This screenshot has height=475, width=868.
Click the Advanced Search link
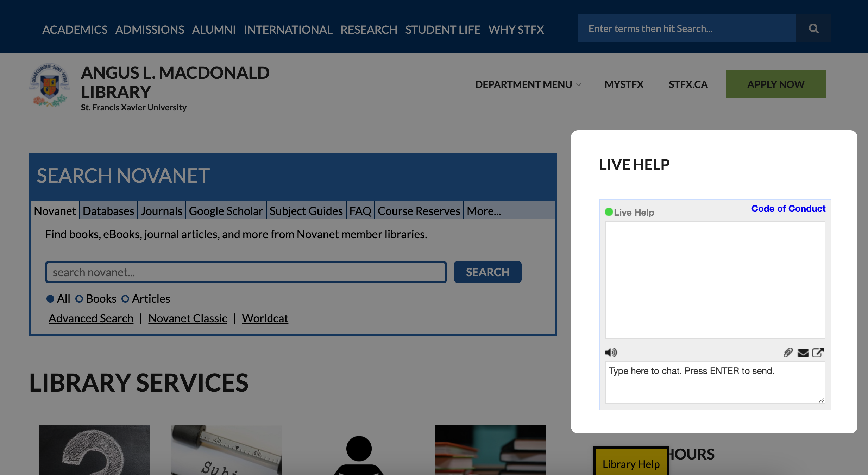[x=91, y=318]
